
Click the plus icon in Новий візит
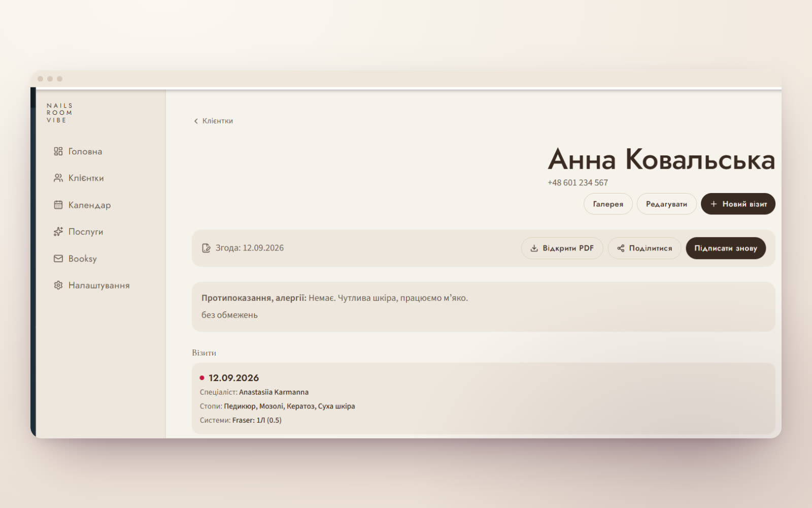(714, 204)
